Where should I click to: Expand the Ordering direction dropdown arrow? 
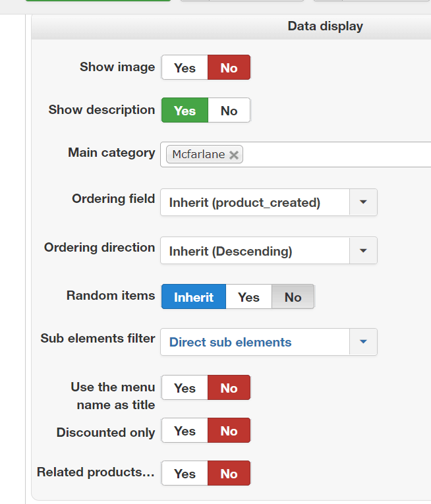(362, 251)
